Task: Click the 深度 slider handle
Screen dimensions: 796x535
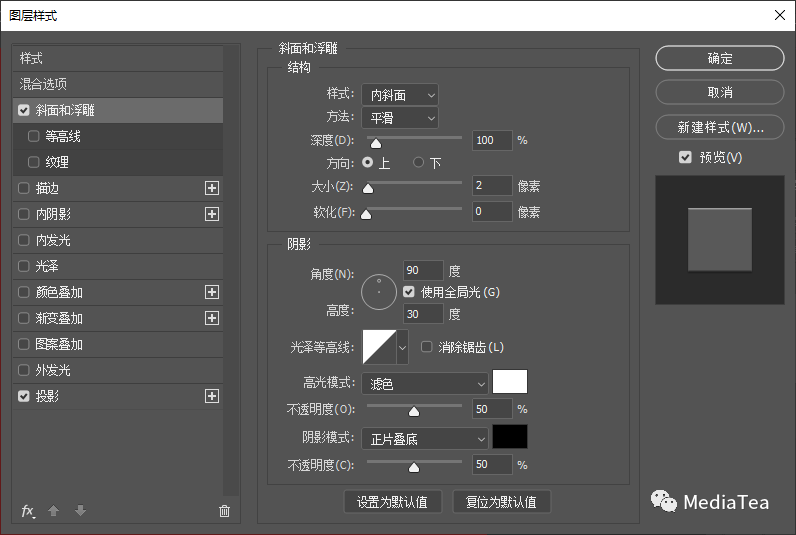Action: (x=376, y=144)
